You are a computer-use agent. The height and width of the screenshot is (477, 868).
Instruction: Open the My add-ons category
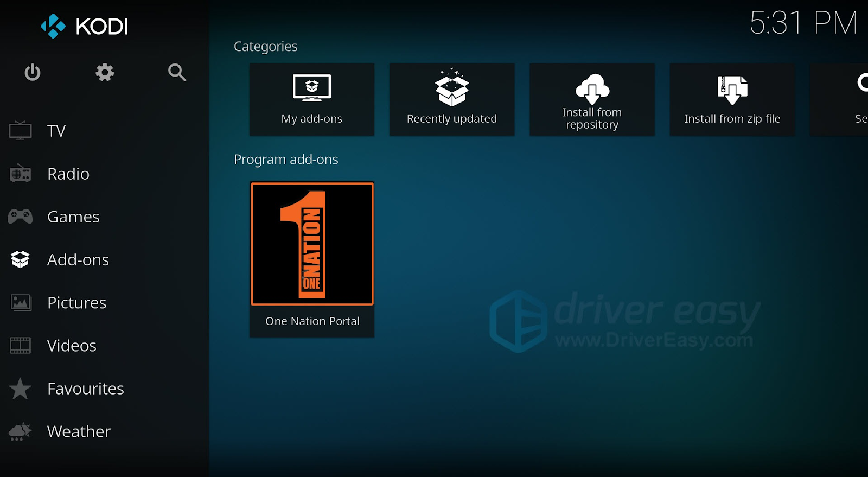point(312,99)
